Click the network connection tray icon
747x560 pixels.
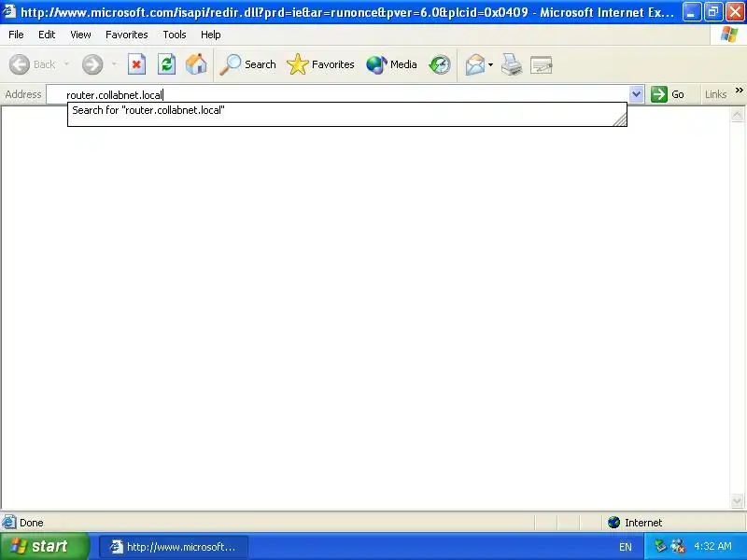pyautogui.click(x=678, y=546)
